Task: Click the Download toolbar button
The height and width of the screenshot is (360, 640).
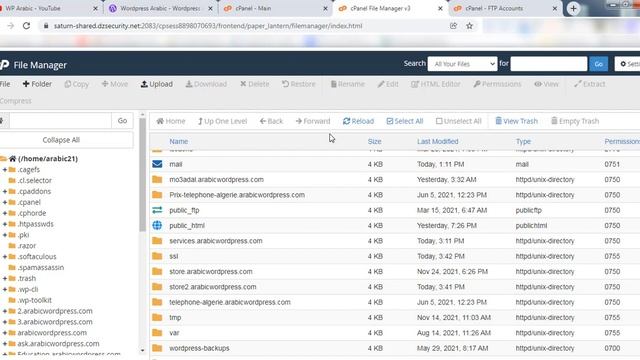Action: click(206, 84)
